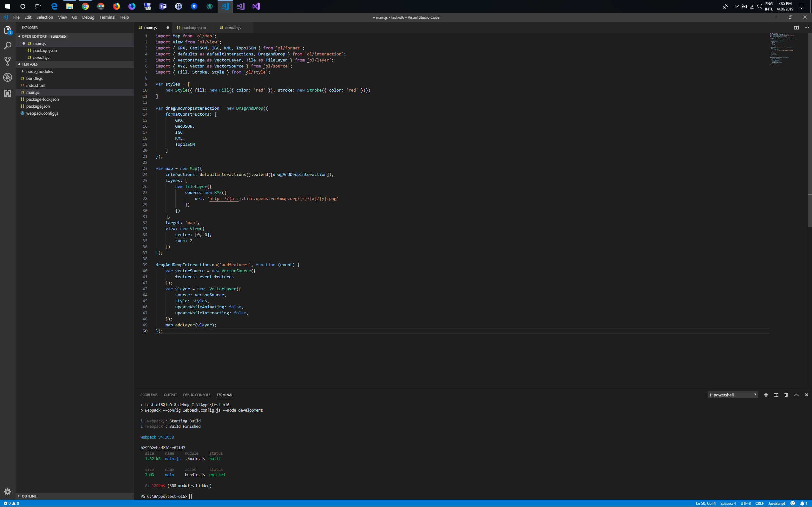
Task: Open the powershell terminal selector dropdown
Action: pyautogui.click(x=733, y=395)
